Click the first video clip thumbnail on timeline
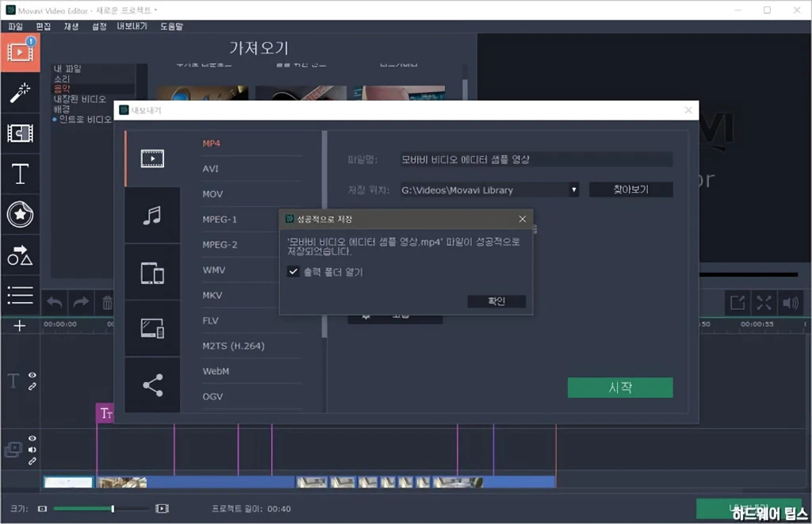This screenshot has width=812, height=524. click(68, 483)
